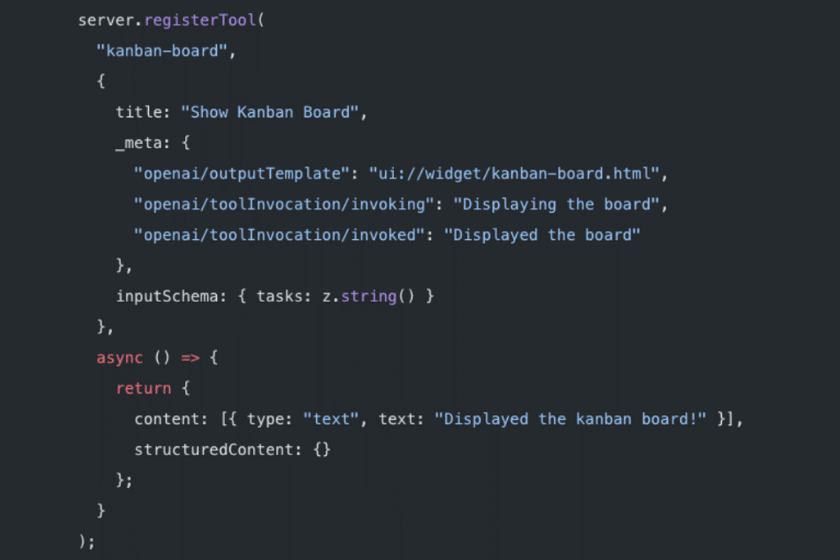Screen dimensions: 840x560
Task: Click the "openai/outputTemplate" key
Action: pos(241,174)
